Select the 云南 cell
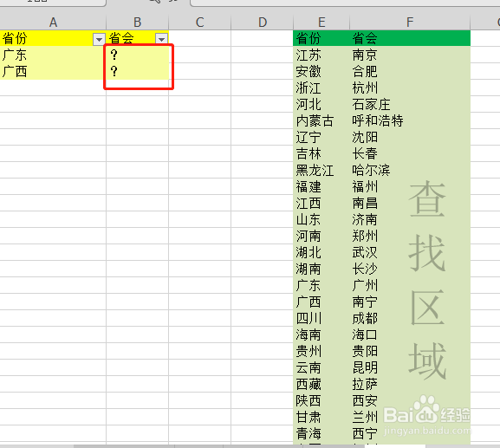Screen dimensions: 500x448 (x=321, y=368)
